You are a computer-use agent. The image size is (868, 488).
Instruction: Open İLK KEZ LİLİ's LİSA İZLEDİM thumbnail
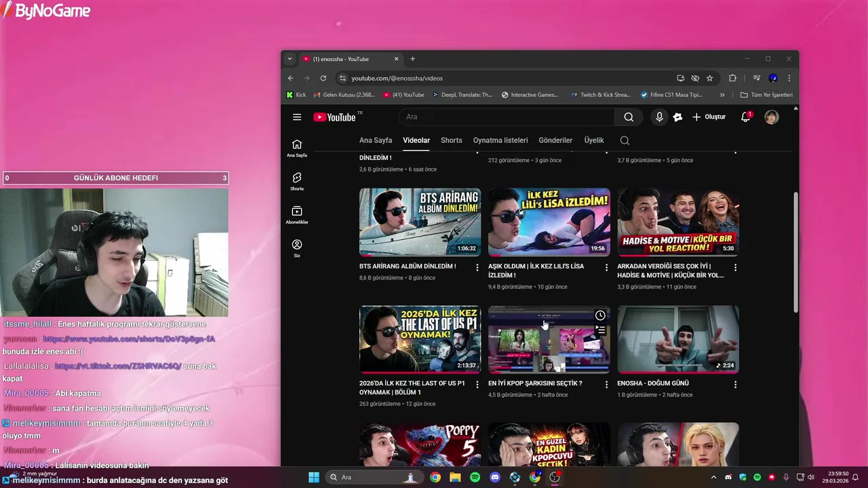pyautogui.click(x=549, y=222)
